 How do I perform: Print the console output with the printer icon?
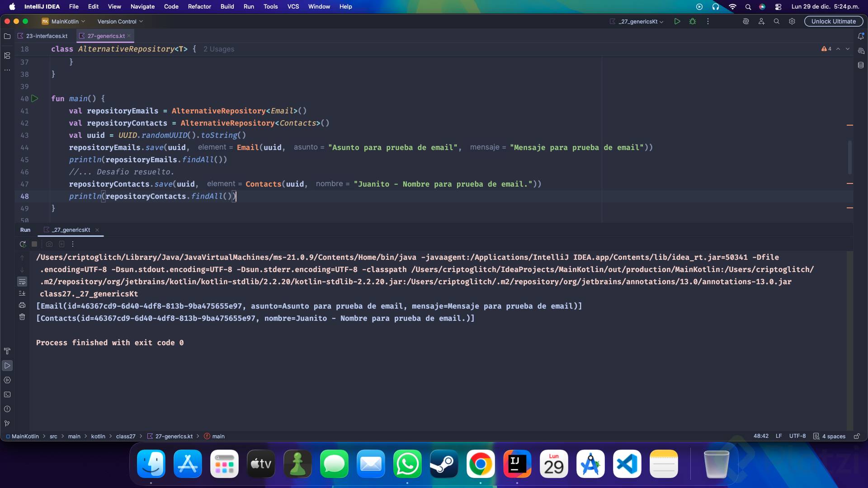tap(22, 305)
